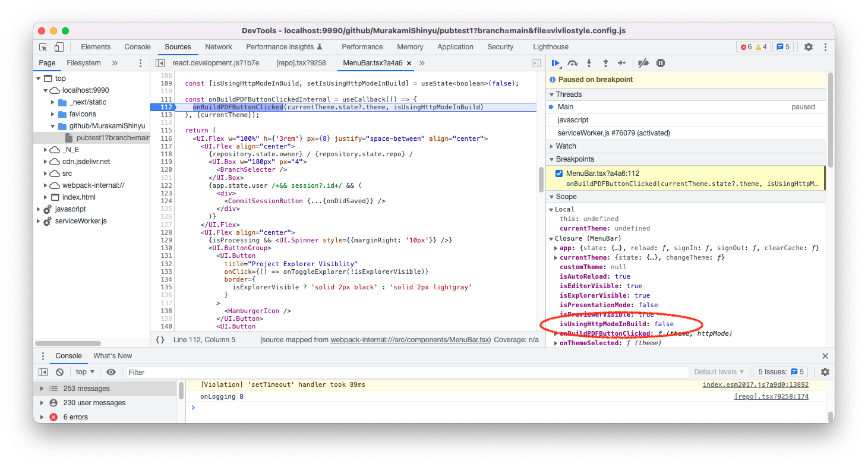Image resolution: width=868 pixels, height=467 pixels.
Task: Toggle pause on exceptions
Action: click(660, 63)
